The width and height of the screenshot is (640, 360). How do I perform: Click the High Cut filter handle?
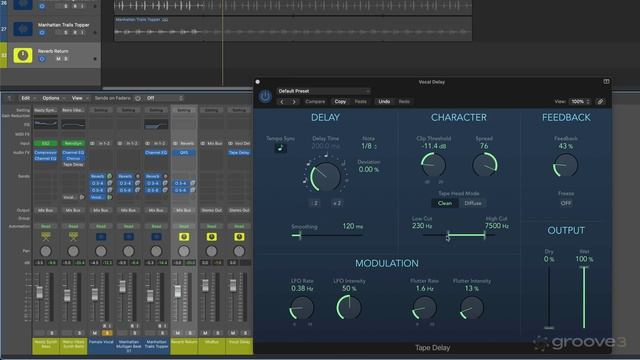[484, 235]
